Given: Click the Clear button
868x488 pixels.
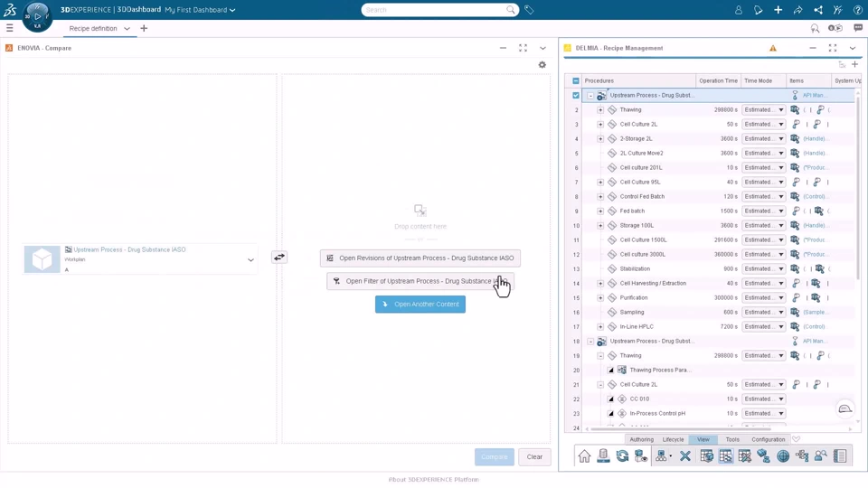Looking at the screenshot, I should (x=534, y=457).
